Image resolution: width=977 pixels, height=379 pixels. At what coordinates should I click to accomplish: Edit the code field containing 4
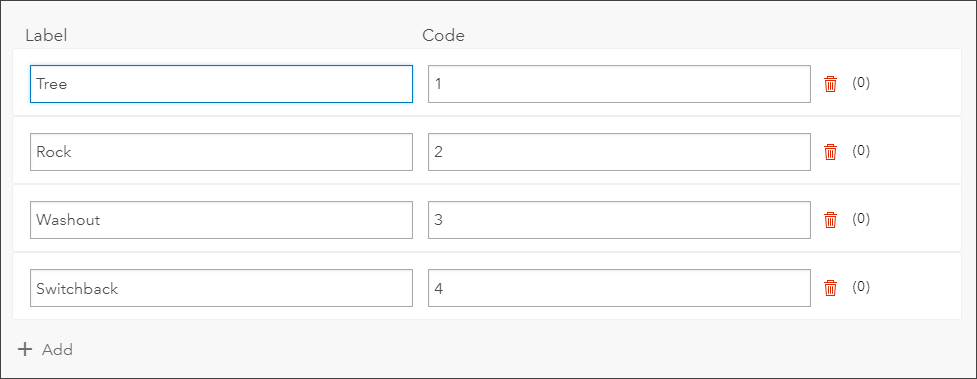pos(619,288)
